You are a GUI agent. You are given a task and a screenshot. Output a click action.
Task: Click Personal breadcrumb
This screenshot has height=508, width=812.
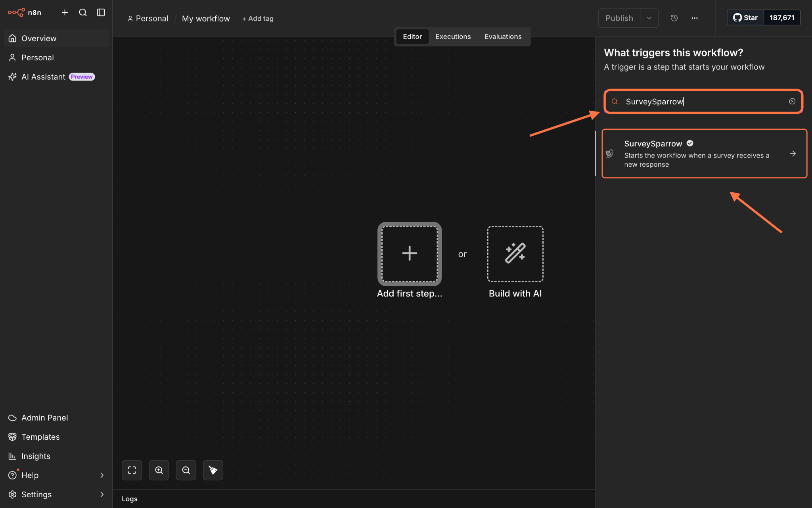point(148,19)
